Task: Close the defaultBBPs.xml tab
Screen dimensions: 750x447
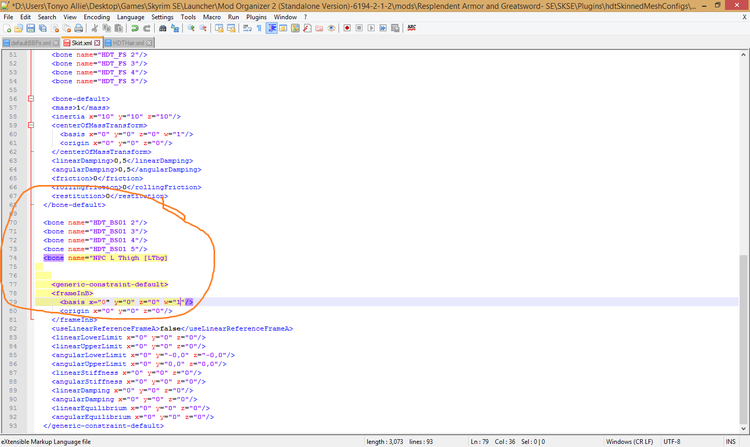Action: (56, 43)
